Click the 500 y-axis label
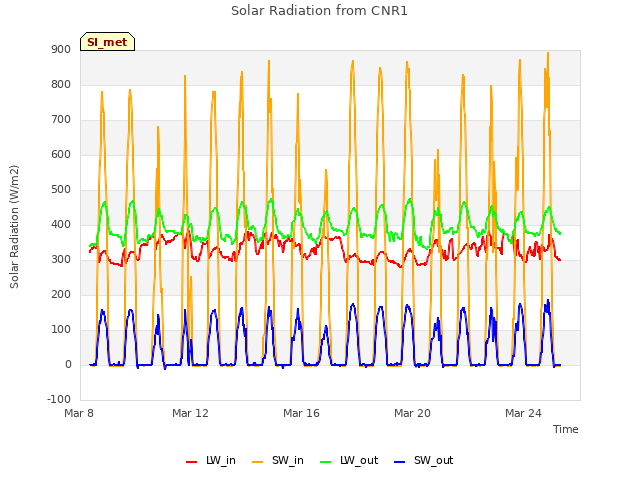640x480 pixels. click(61, 190)
